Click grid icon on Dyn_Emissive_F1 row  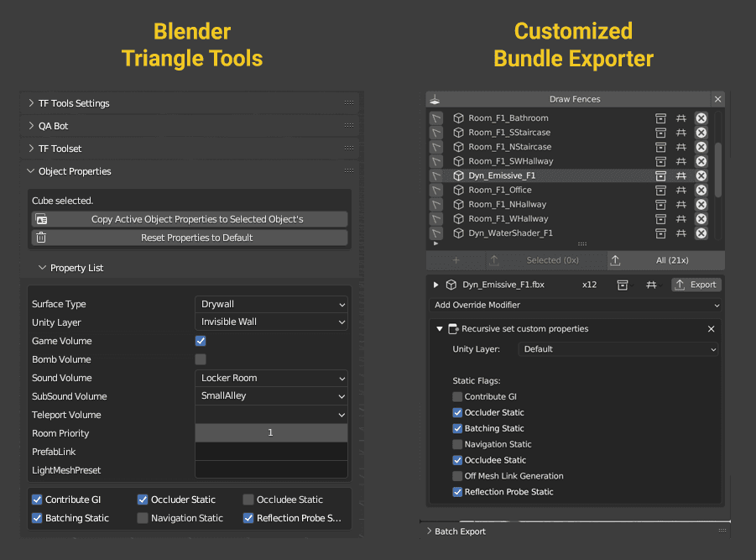click(x=680, y=175)
